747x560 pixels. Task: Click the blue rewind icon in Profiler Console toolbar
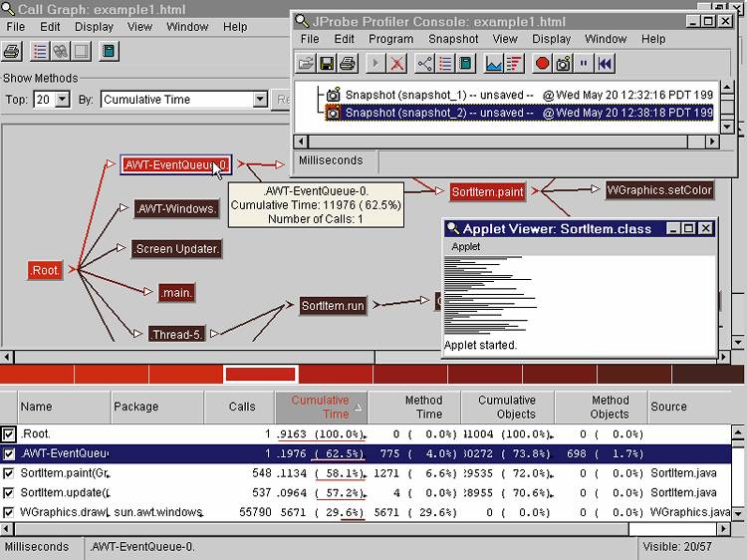605,64
